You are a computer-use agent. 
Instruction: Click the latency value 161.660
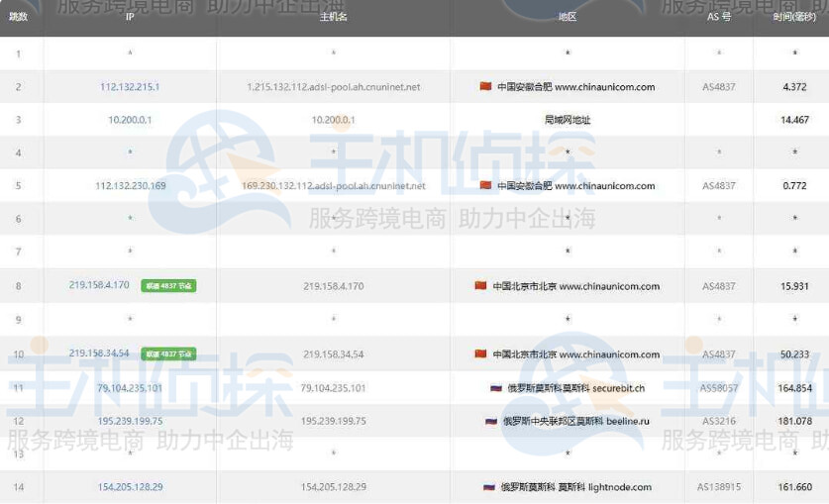[794, 486]
